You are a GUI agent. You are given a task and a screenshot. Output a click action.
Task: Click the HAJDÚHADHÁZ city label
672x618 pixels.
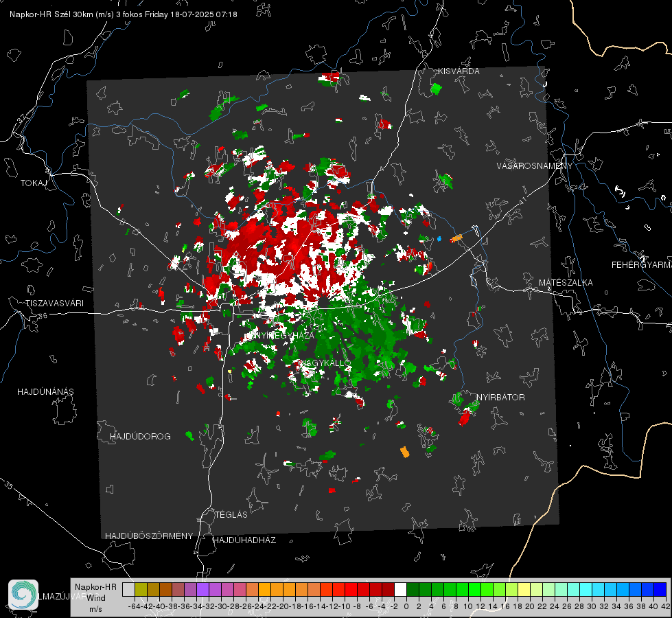pos(244,540)
